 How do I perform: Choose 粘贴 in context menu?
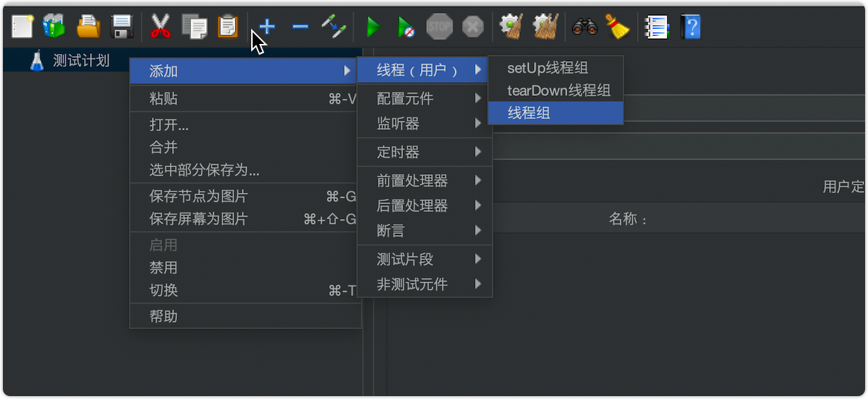[244, 99]
